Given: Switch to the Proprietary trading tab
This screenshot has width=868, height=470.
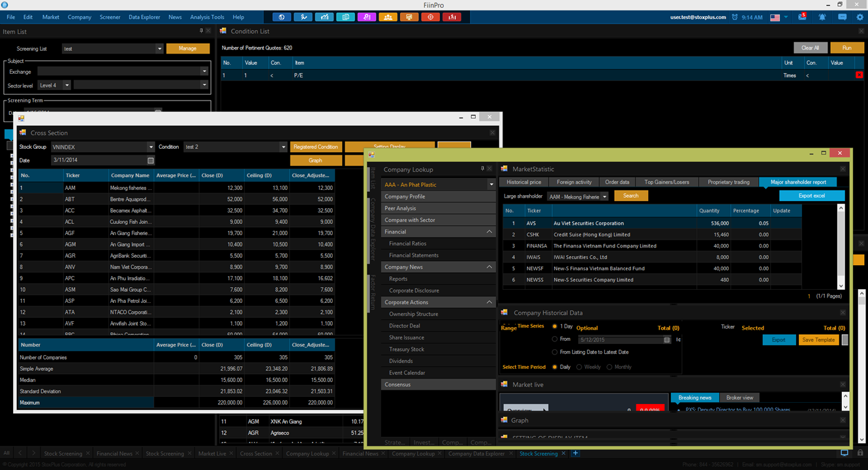Looking at the screenshot, I should [x=728, y=182].
